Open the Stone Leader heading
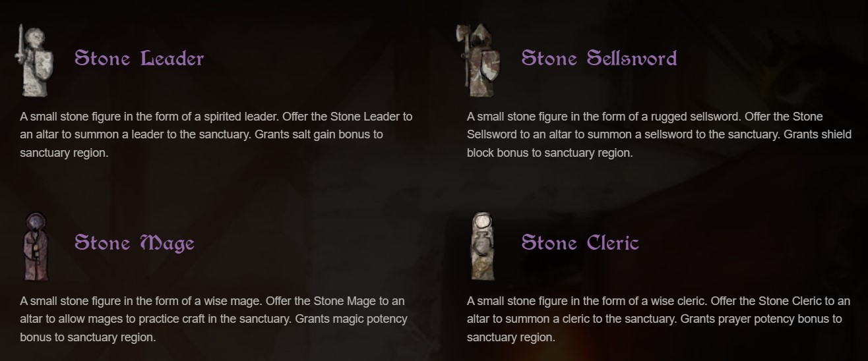This screenshot has width=868, height=361. coord(139,58)
